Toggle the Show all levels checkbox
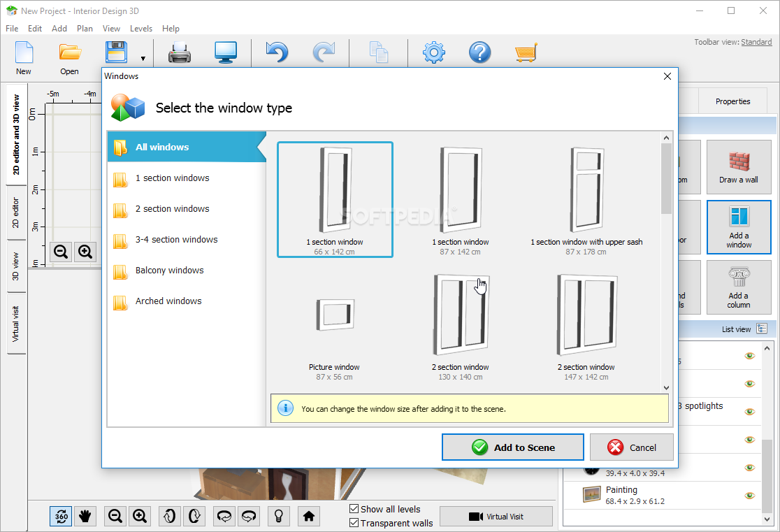780x532 pixels. (x=354, y=509)
